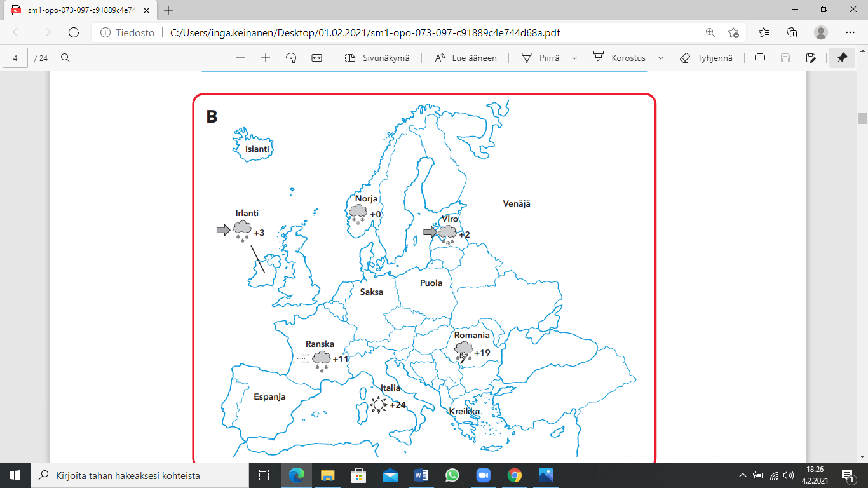Open File Explorer from taskbar
This screenshot has width=868, height=488.
click(327, 475)
